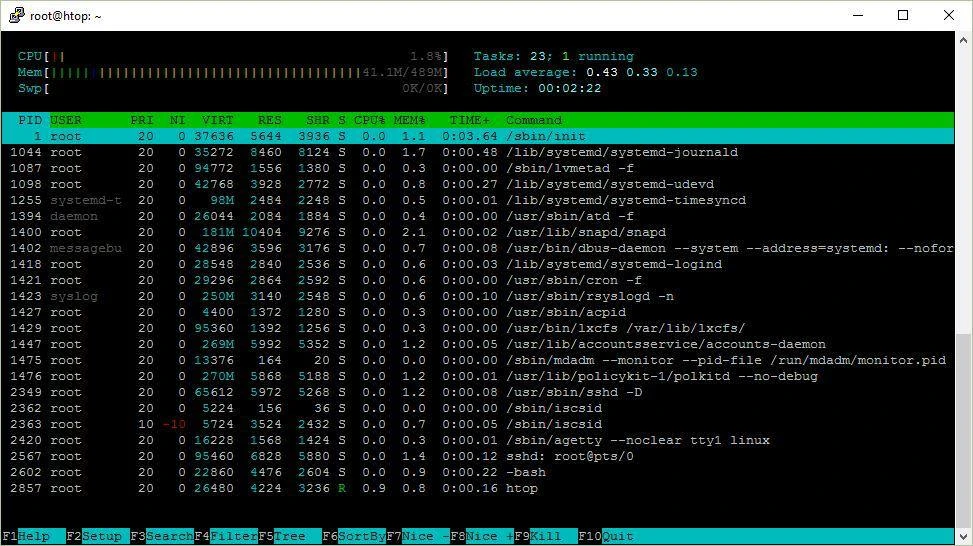Sort by the MEM% column header
Viewport: 973px width, 546px height.
[x=410, y=120]
